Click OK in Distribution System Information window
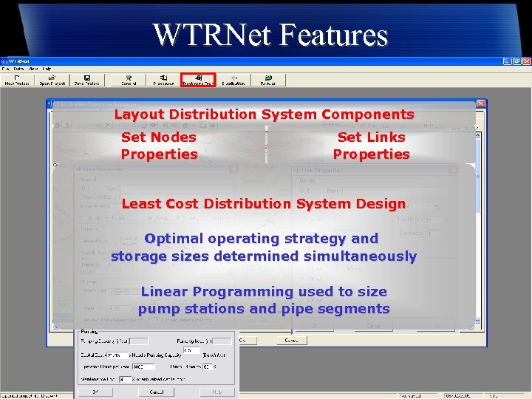 pyautogui.click(x=248, y=341)
